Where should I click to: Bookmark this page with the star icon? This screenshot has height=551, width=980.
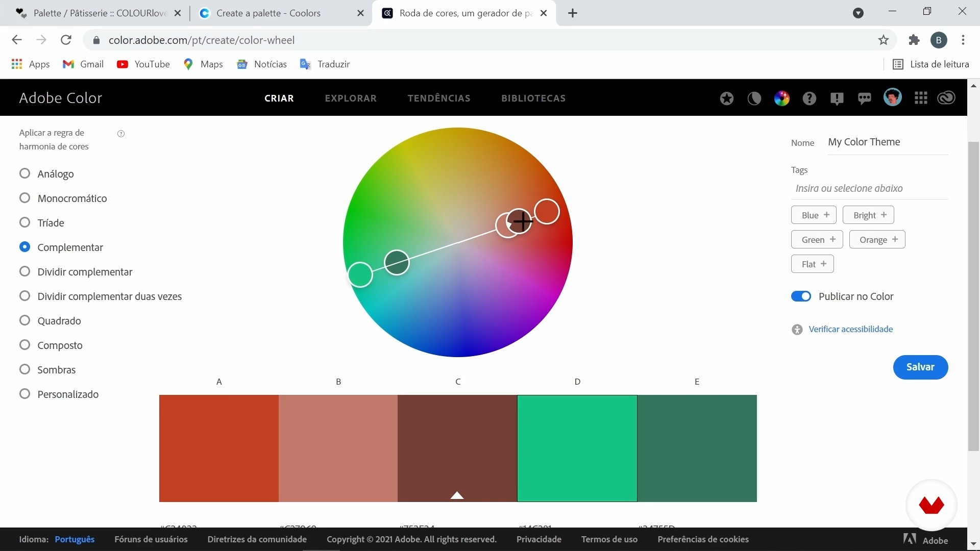tap(884, 40)
